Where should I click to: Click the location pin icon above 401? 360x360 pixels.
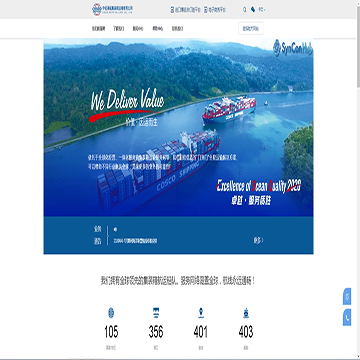pyautogui.click(x=201, y=313)
